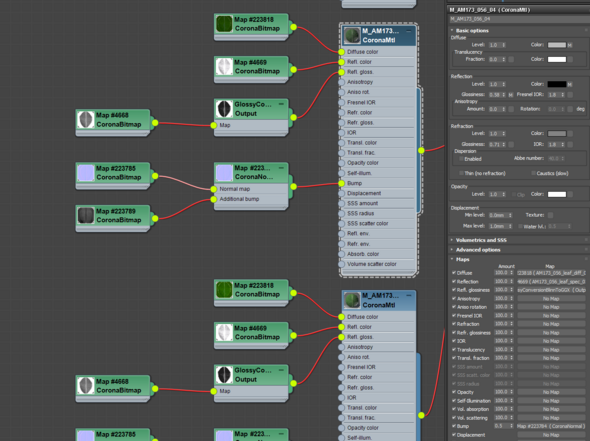Expand the Advanced options rollout
The height and width of the screenshot is (441, 590).
pos(477,250)
